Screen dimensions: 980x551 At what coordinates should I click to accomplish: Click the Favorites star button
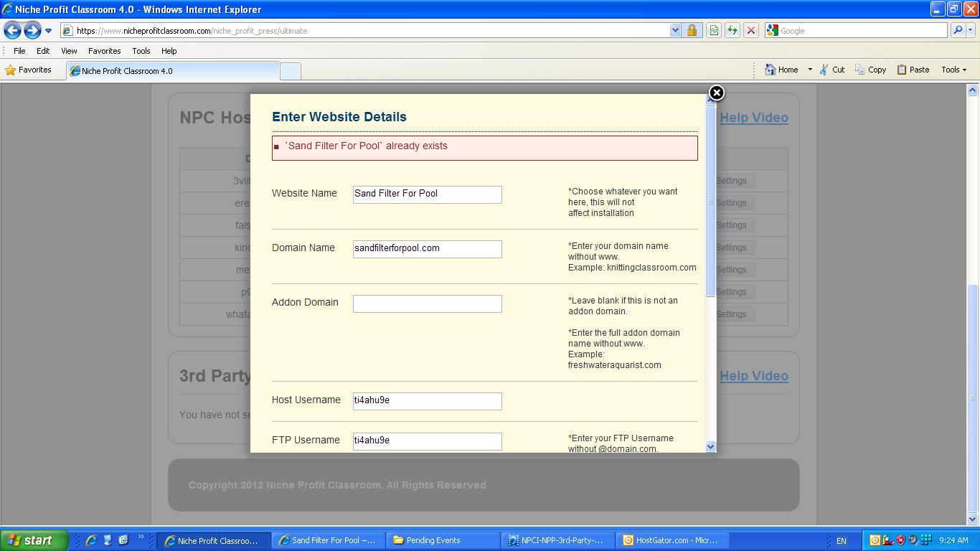(x=29, y=70)
